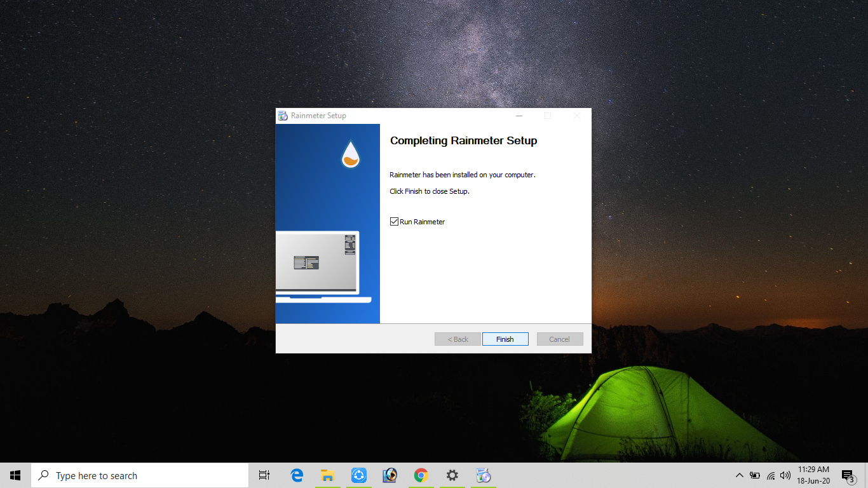Open the image viewer app on the taskbar
868x488 pixels.
(x=390, y=475)
